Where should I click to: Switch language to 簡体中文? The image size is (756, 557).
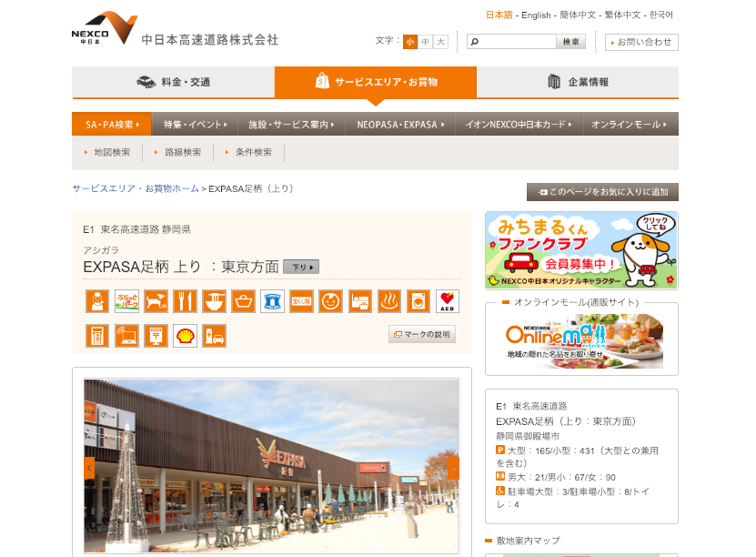[x=578, y=15]
